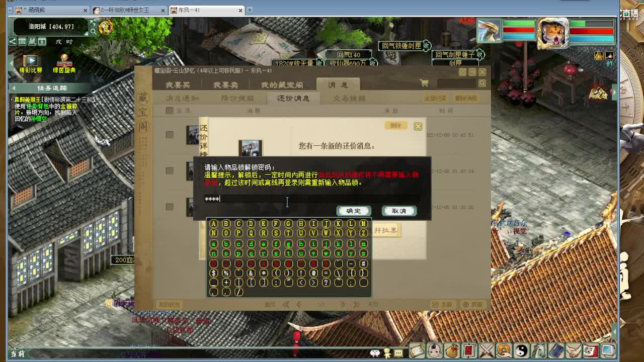Switch to 我要卖 tab
The image size is (644, 362).
(x=225, y=85)
